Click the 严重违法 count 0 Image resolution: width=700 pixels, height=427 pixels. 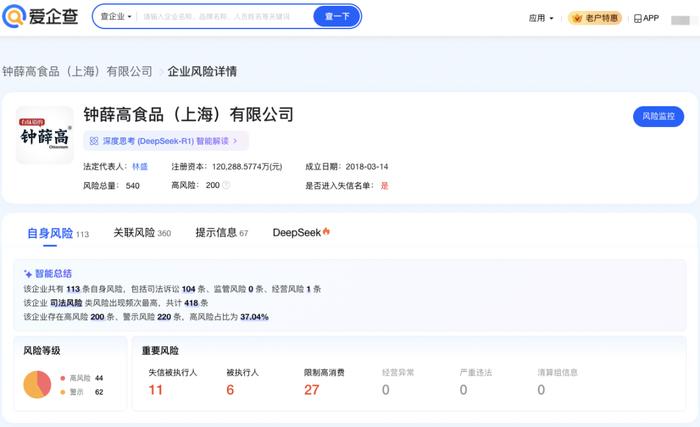[463, 390]
